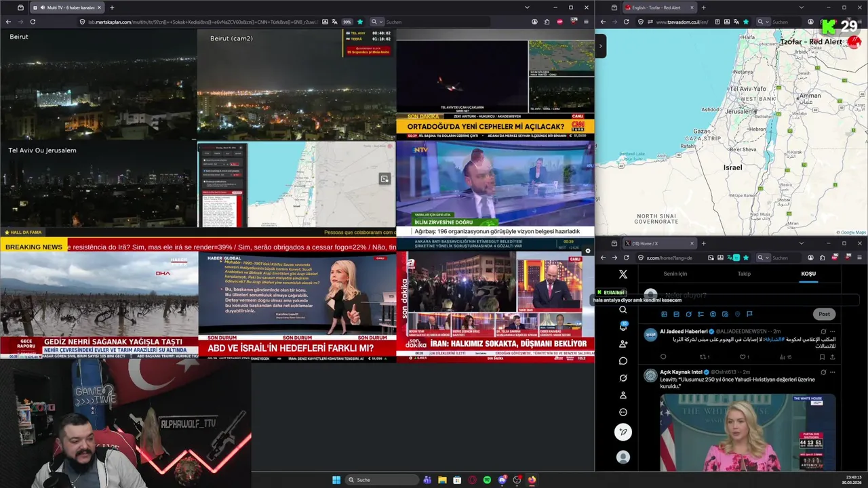Add a GIF to the post
868x488 pixels.
click(676, 314)
